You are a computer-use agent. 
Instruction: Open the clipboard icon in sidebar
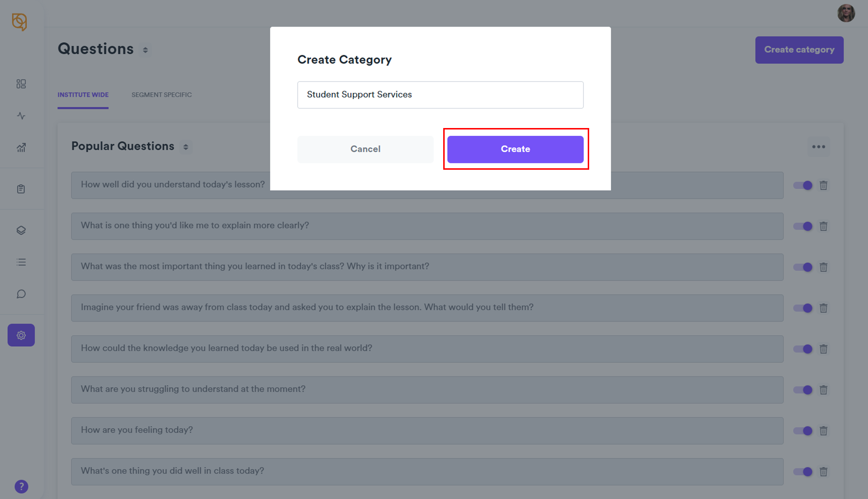[21, 189]
